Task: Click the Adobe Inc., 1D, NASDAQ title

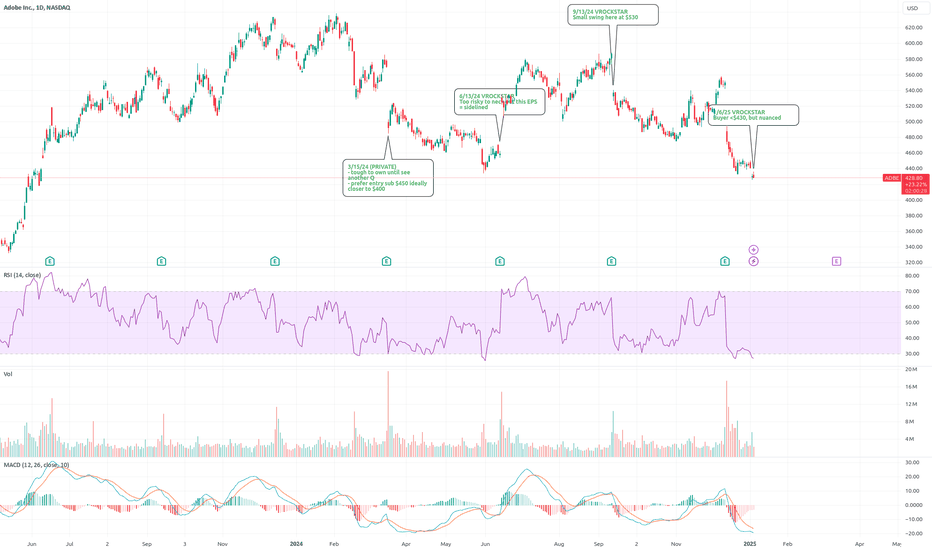Action: click(37, 8)
